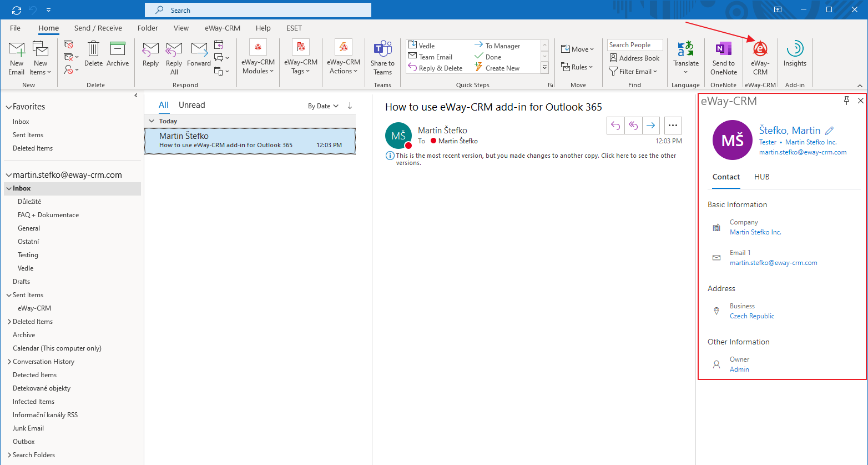The image size is (868, 465).
Task: Click reply-all arrow in reading pane
Action: pos(633,126)
